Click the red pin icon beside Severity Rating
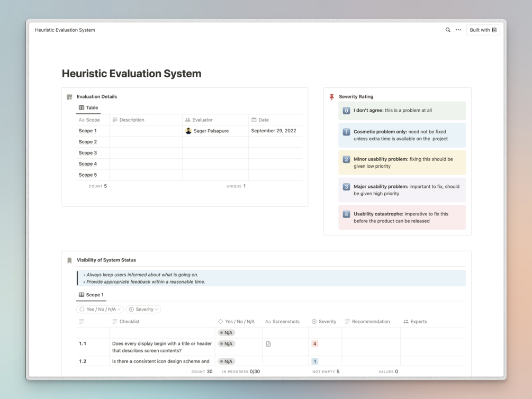Viewport: 532px width, 399px height. 332,96
